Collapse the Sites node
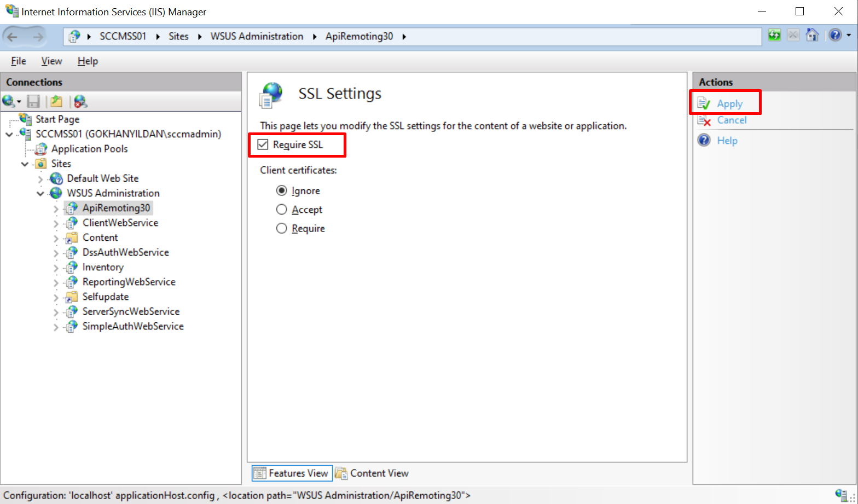858x504 pixels. coord(25,164)
